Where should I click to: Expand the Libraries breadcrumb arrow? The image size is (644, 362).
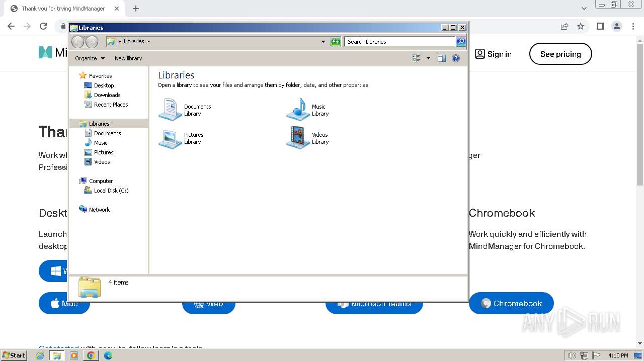pyautogui.click(x=148, y=42)
